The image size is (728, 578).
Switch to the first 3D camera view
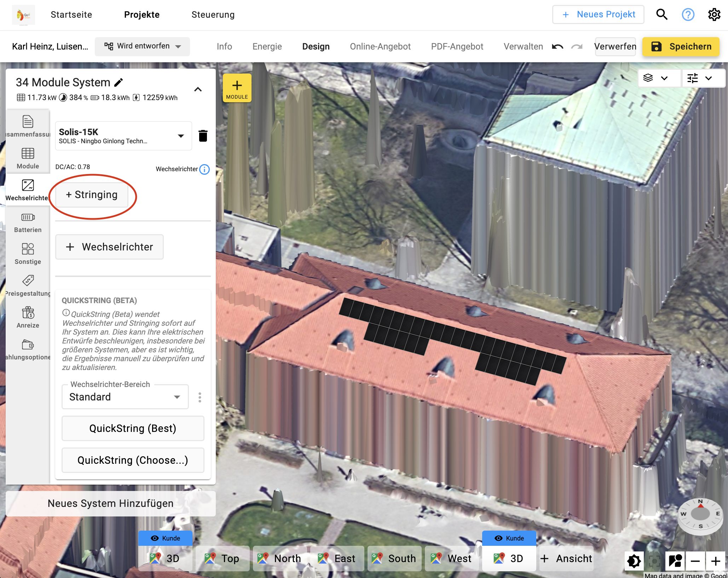165,559
